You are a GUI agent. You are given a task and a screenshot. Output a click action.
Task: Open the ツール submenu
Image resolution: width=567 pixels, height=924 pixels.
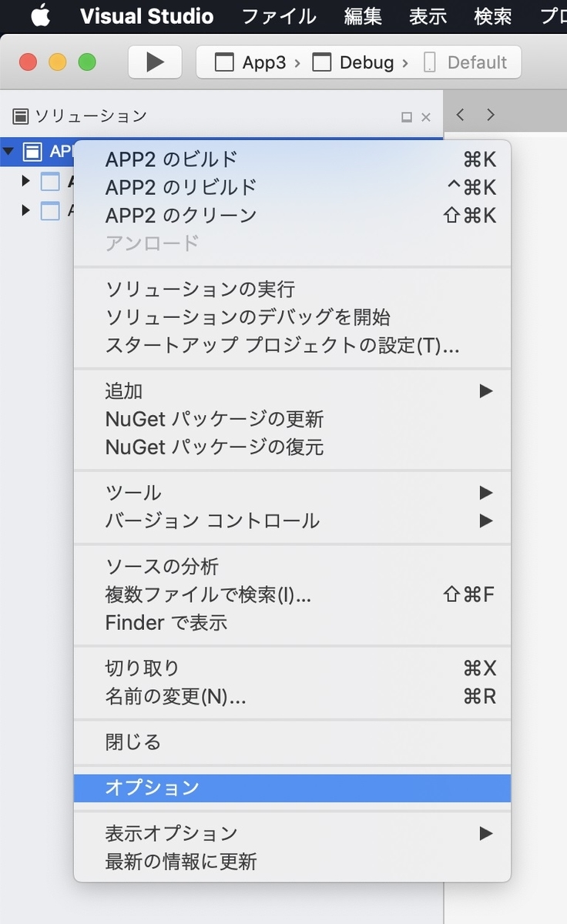(292, 493)
